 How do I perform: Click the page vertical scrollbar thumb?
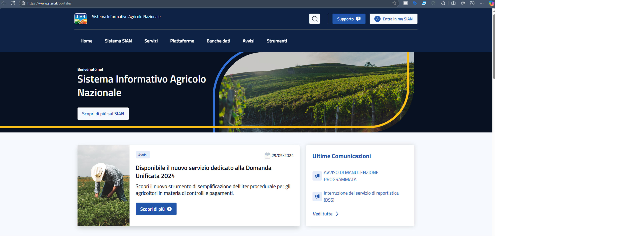(494, 46)
